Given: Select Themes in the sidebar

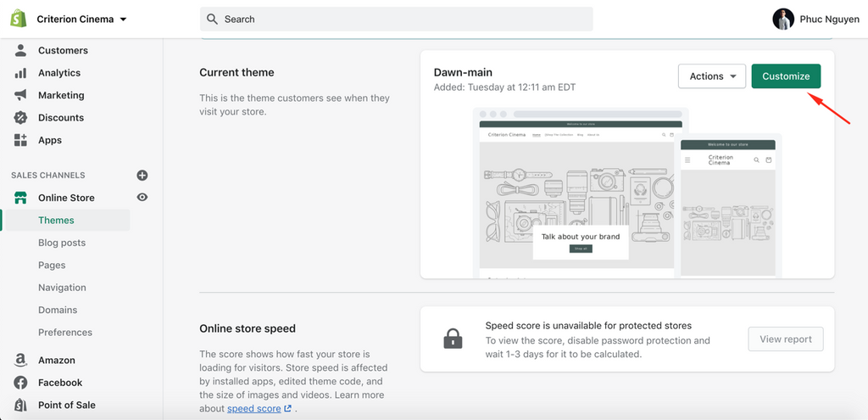Looking at the screenshot, I should tap(56, 221).
